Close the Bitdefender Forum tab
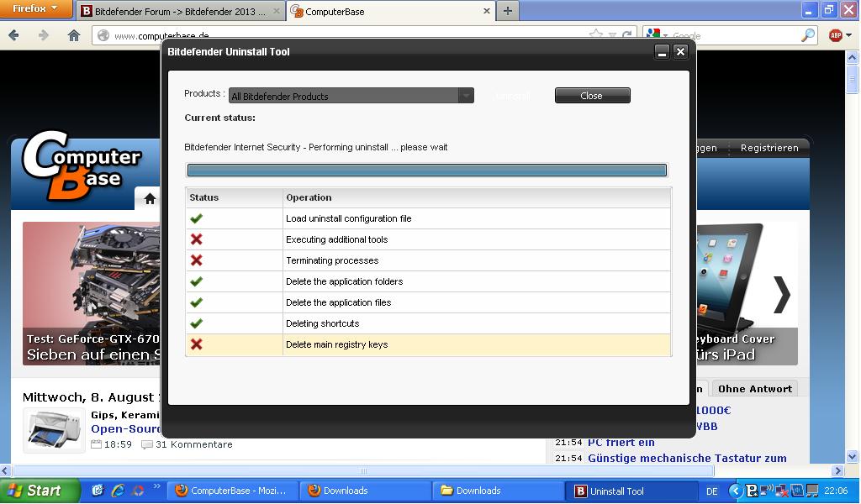Image resolution: width=861 pixels, height=504 pixels. pyautogui.click(x=277, y=11)
